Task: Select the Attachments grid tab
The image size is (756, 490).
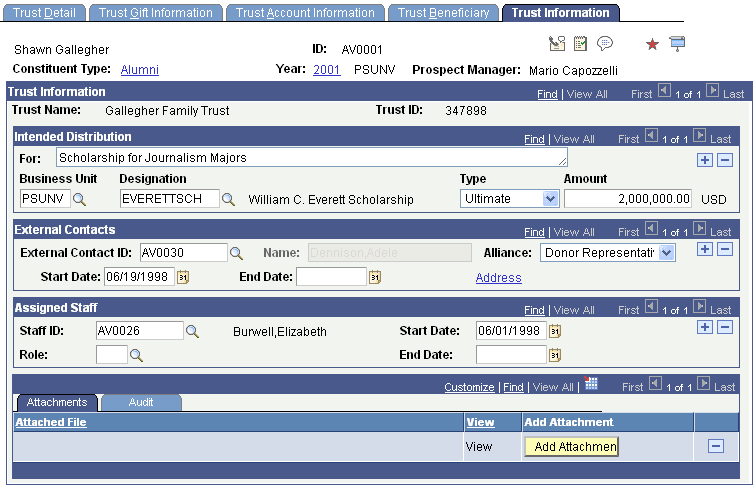Action: tap(57, 403)
